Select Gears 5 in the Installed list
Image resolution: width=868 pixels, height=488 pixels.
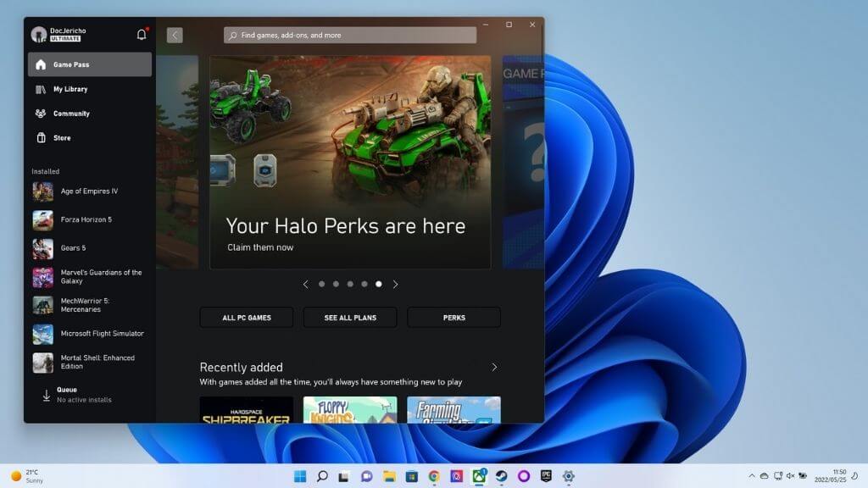pyautogui.click(x=90, y=248)
